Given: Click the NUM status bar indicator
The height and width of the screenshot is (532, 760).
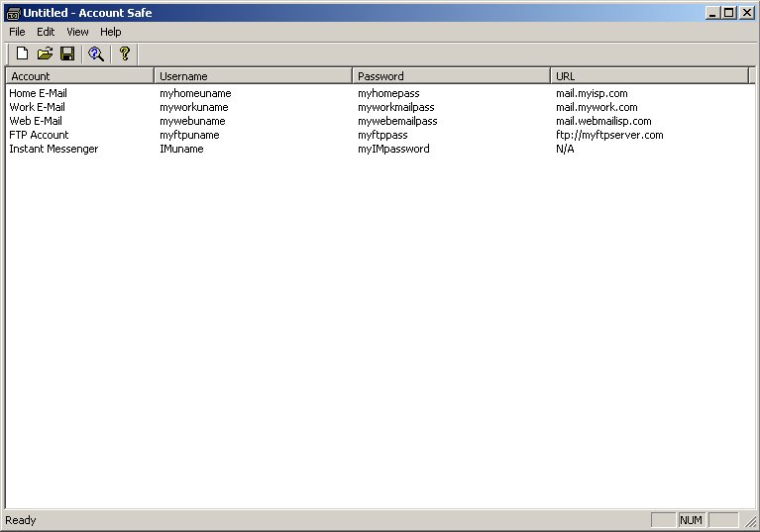Looking at the screenshot, I should coord(691,520).
